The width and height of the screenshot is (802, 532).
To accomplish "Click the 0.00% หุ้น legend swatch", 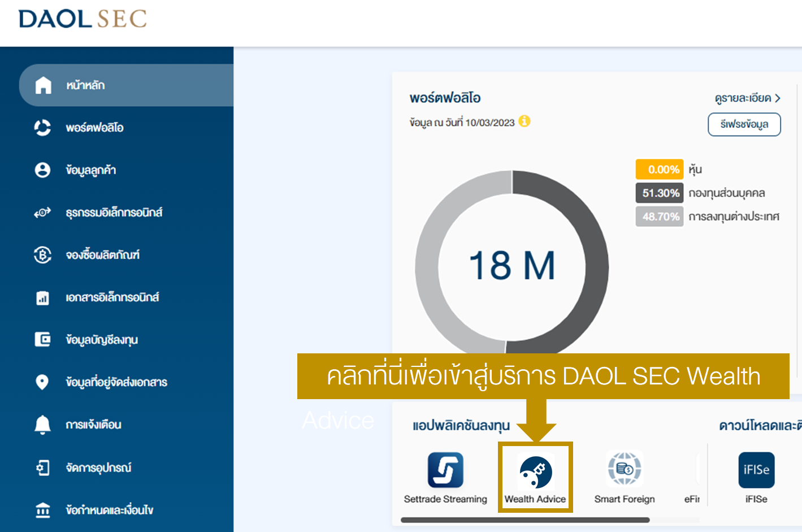I will [x=660, y=170].
